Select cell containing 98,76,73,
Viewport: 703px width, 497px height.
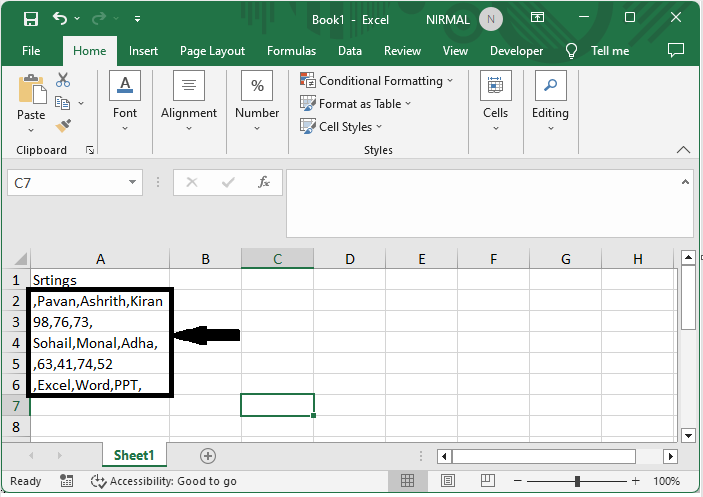point(100,322)
